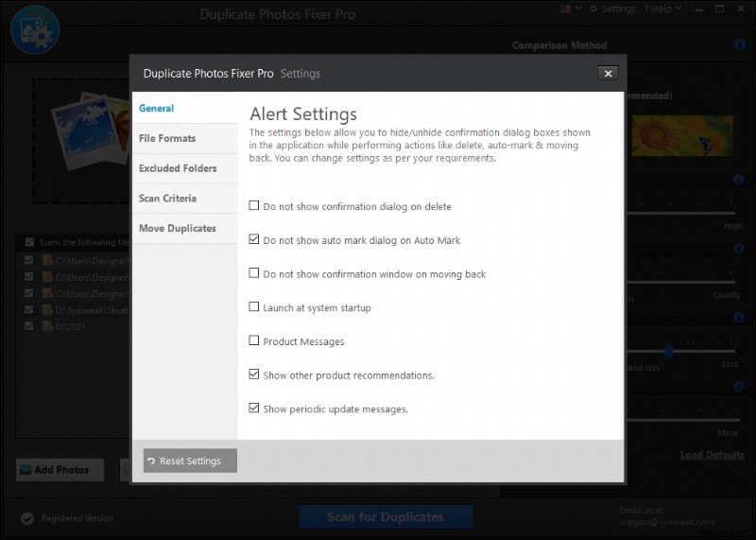Uncheck Show other product recommendations

253,375
